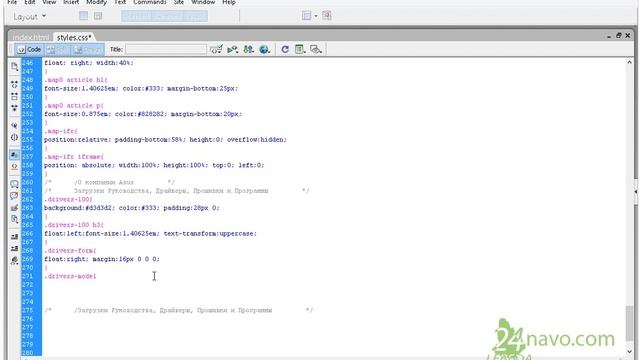Click the vertical scrollbar up arrow
The image size is (640, 360).
pyautogui.click(x=629, y=62)
